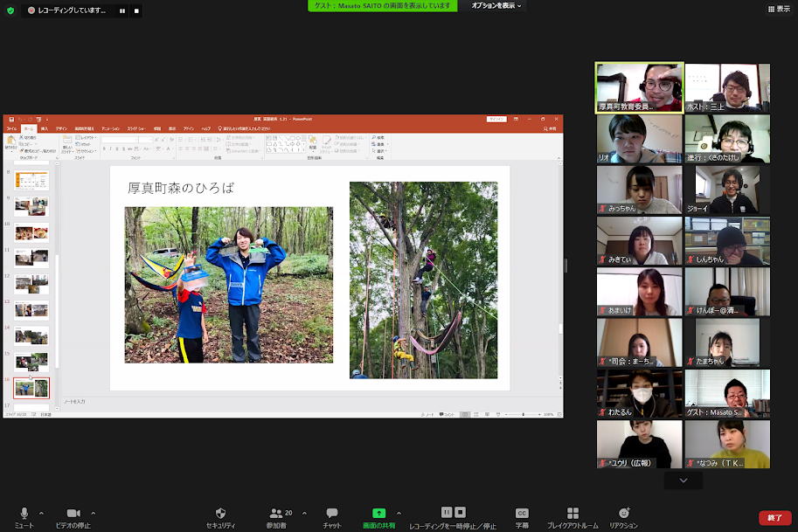Screen dimensions: 798x532
Task: Click the encryption shield icon top-left
Action: 10,10
